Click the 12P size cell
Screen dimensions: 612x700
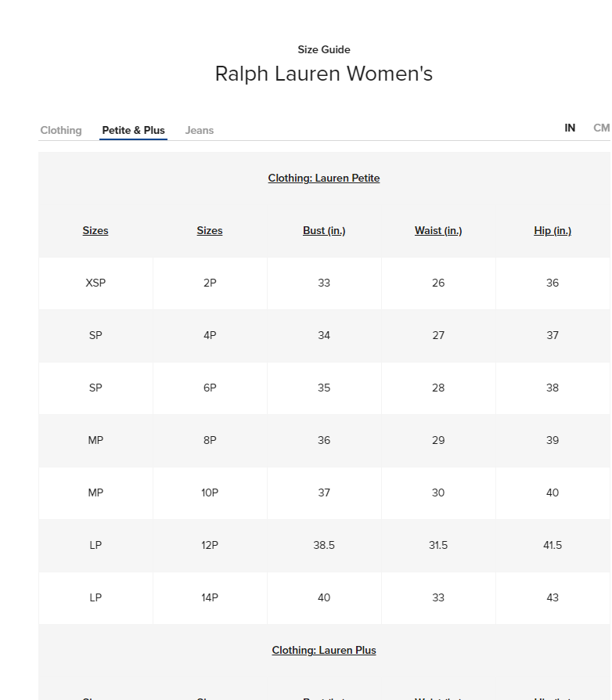(x=210, y=545)
